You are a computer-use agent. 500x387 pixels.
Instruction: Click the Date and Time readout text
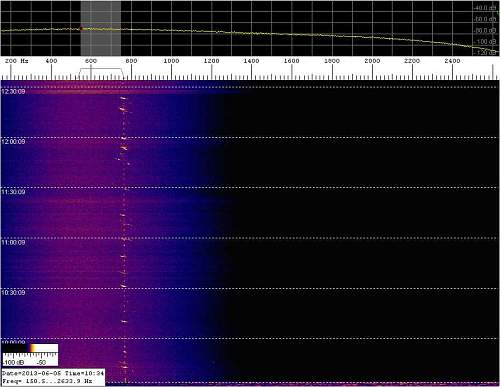point(53,373)
